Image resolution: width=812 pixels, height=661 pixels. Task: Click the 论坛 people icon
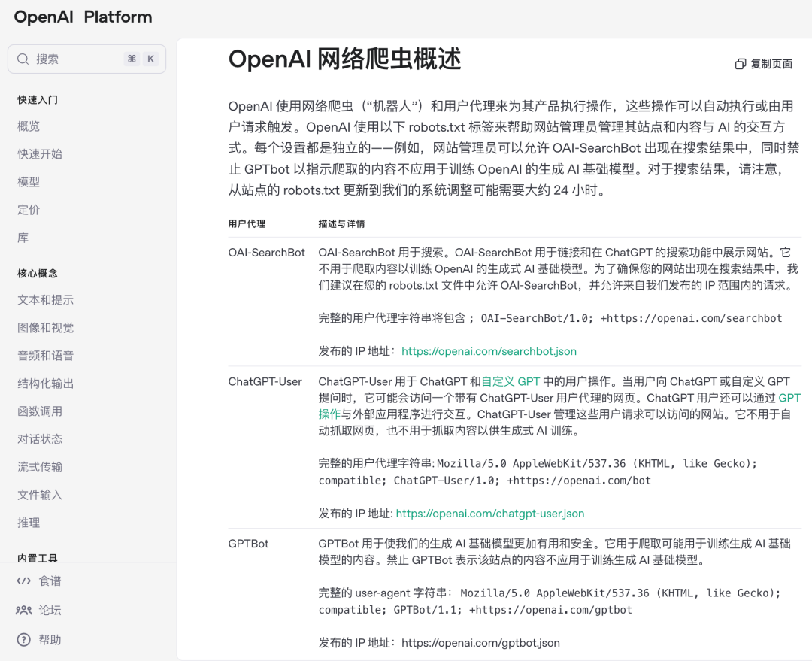pyautogui.click(x=24, y=610)
